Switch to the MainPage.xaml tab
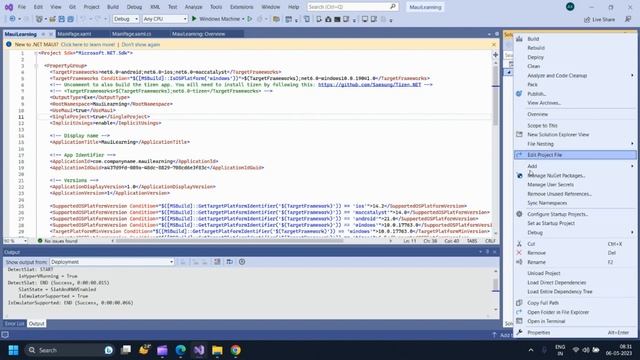The height and width of the screenshot is (360, 640). (74, 34)
